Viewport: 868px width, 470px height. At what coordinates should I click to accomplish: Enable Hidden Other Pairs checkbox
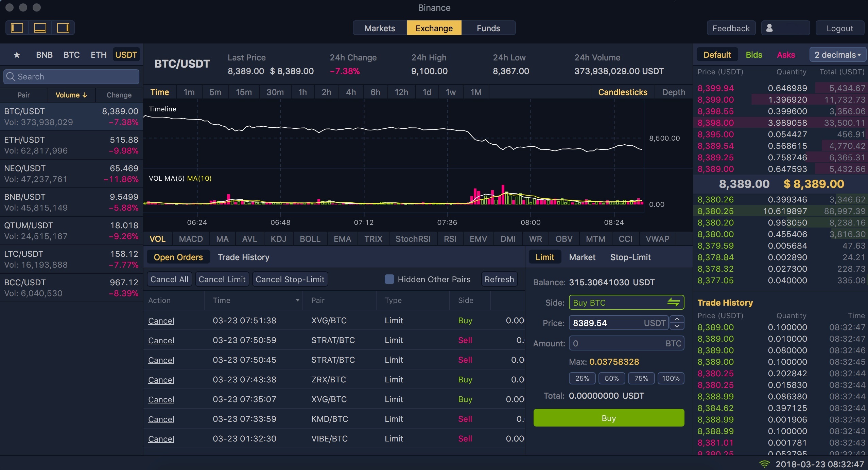tap(389, 279)
